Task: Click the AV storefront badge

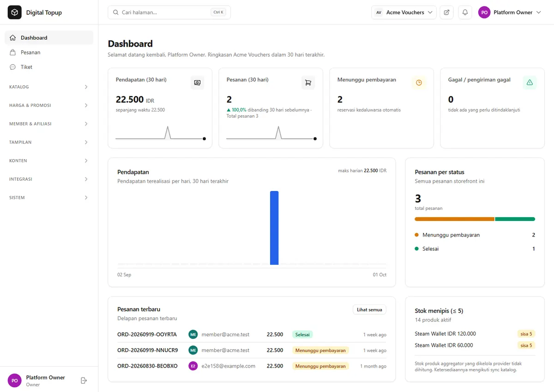Action: pyautogui.click(x=379, y=12)
